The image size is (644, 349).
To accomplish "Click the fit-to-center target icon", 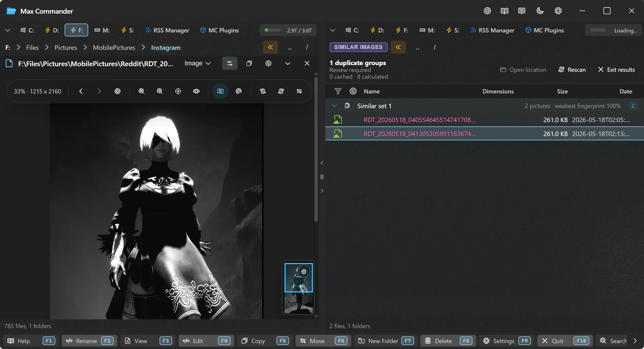I will pyautogui.click(x=178, y=91).
